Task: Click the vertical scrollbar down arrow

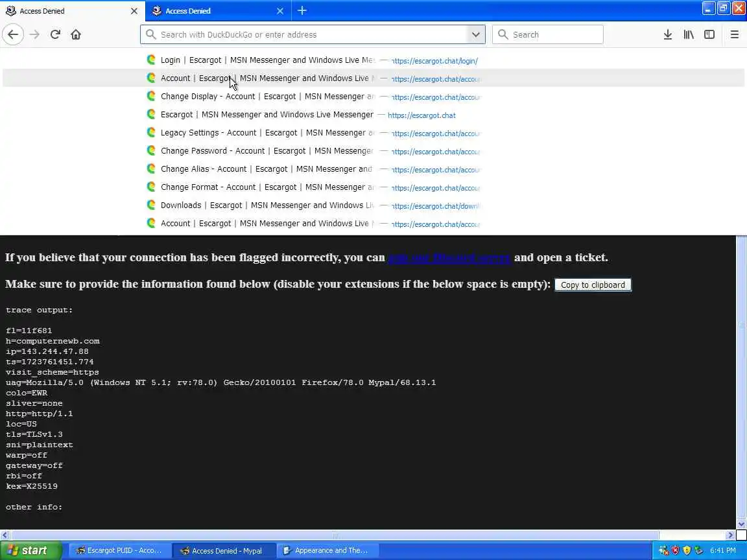Action: (741, 524)
